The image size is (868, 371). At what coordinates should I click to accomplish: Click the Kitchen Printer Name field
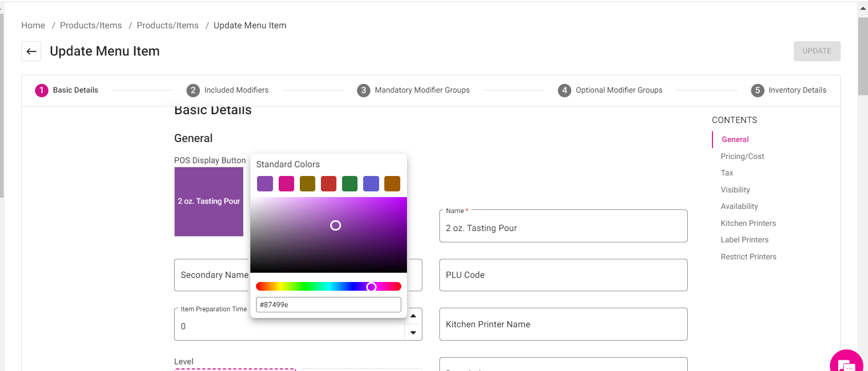click(563, 324)
